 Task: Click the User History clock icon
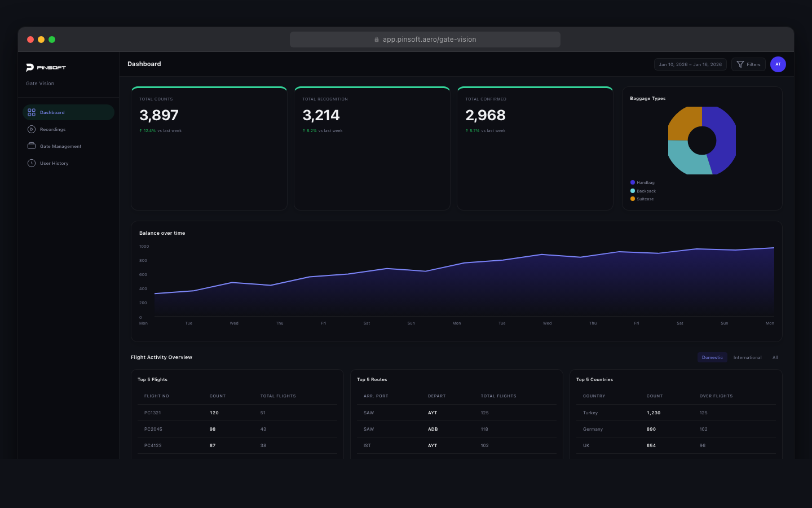pyautogui.click(x=32, y=163)
